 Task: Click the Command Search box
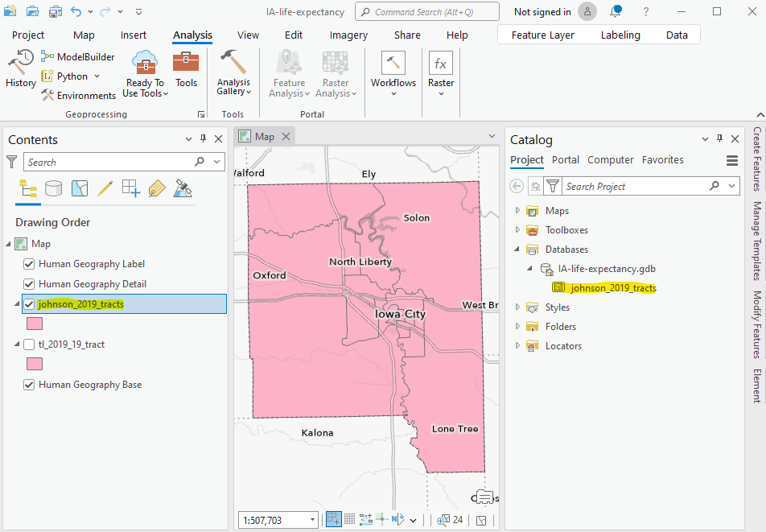(x=427, y=12)
